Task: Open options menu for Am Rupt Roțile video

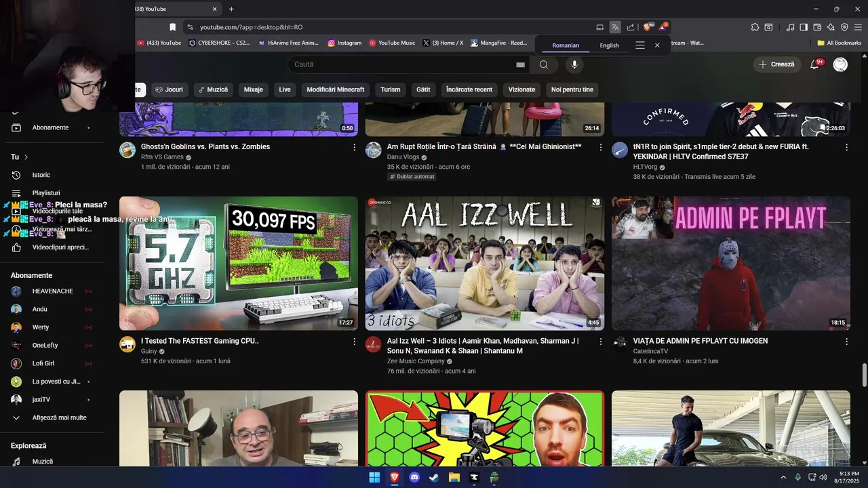Action: click(600, 147)
